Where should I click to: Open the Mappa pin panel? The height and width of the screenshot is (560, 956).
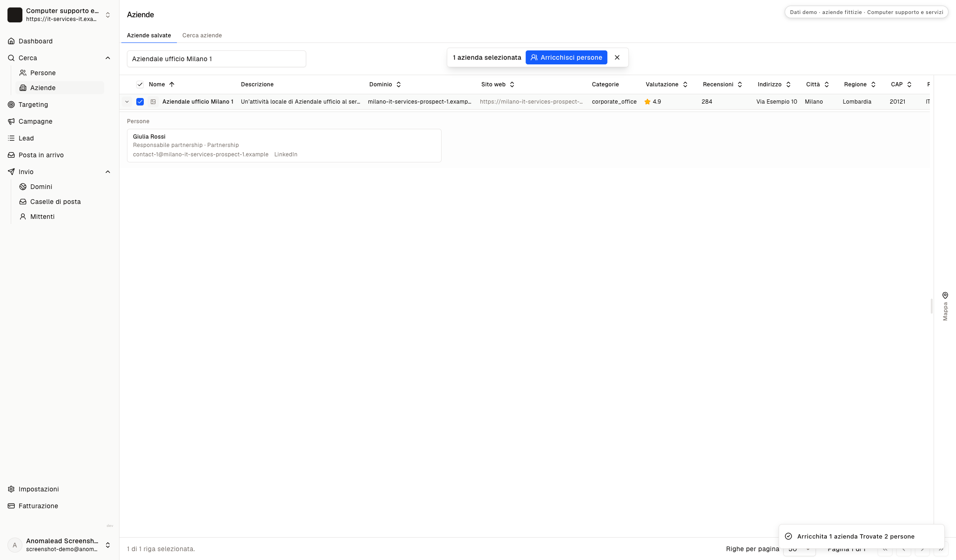coord(945,306)
